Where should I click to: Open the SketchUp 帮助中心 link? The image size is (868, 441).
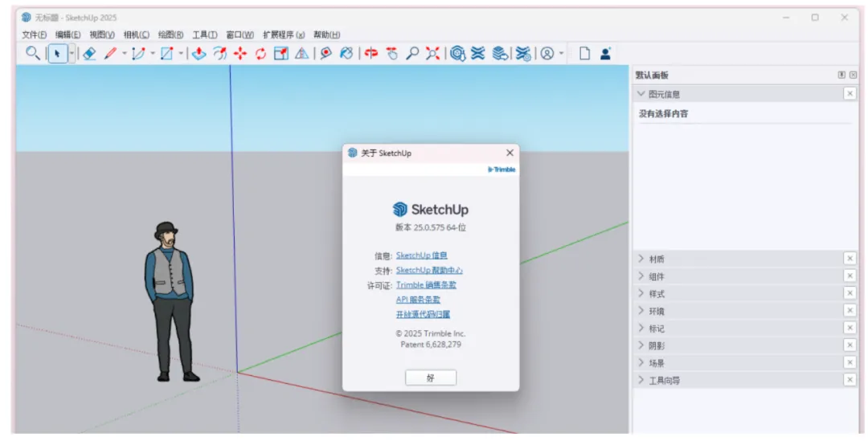429,270
